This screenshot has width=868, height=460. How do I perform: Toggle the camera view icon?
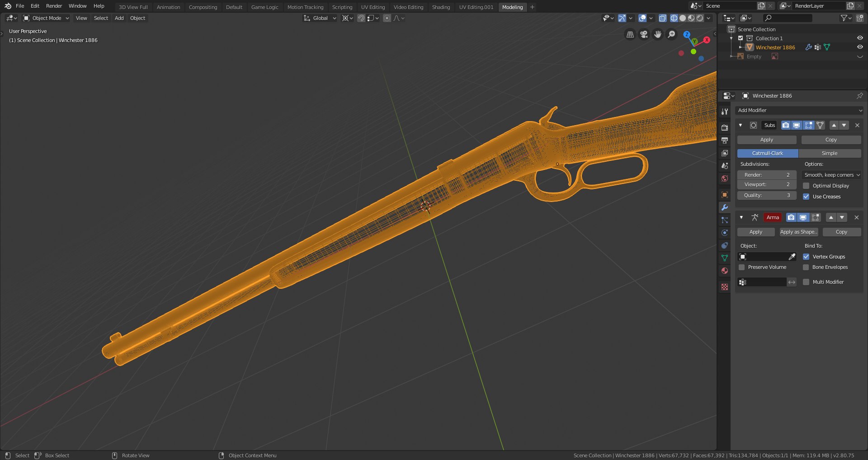click(644, 34)
